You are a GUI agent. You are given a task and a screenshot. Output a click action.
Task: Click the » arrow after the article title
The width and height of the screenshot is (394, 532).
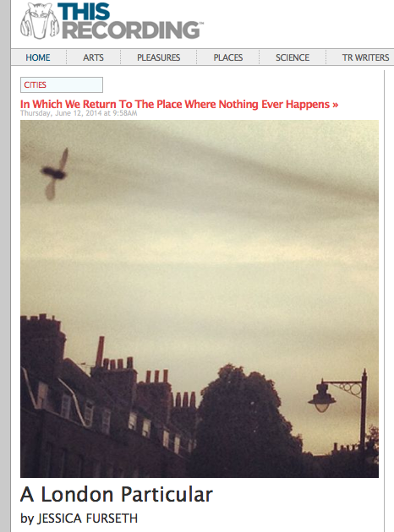336,105
